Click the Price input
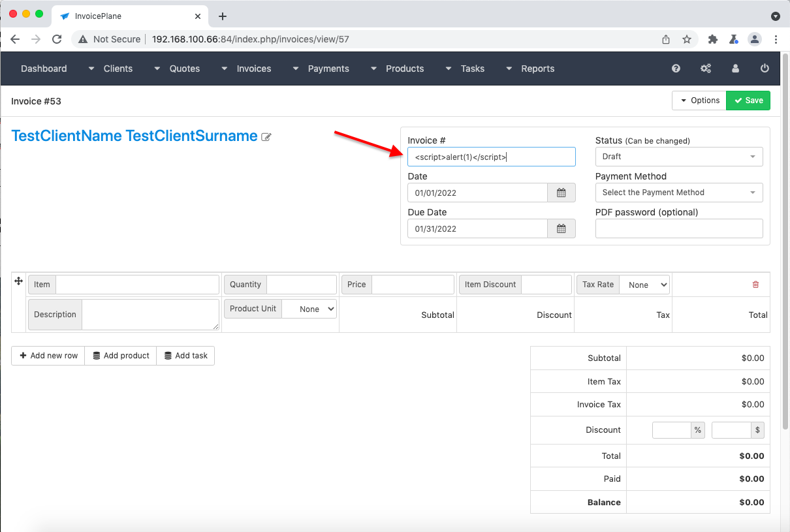This screenshot has width=790, height=532. pyautogui.click(x=413, y=285)
